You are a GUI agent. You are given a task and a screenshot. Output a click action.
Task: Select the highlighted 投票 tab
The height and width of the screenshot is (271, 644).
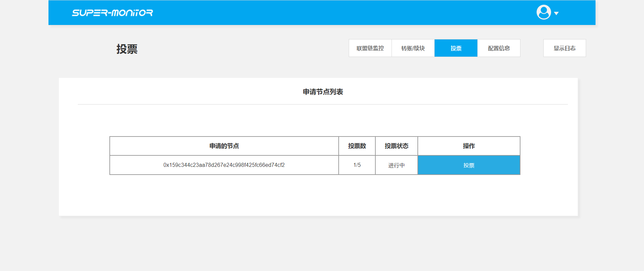(x=456, y=48)
